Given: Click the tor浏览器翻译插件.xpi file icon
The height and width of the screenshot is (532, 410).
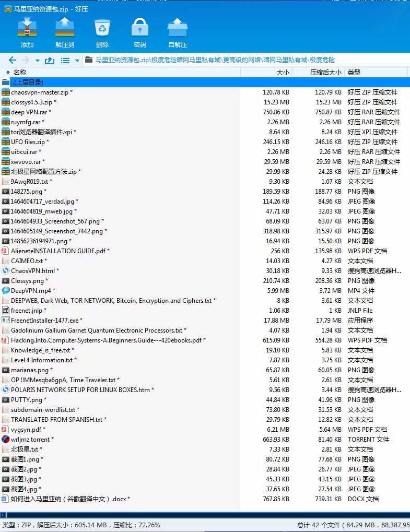Looking at the screenshot, I should tap(5, 132).
